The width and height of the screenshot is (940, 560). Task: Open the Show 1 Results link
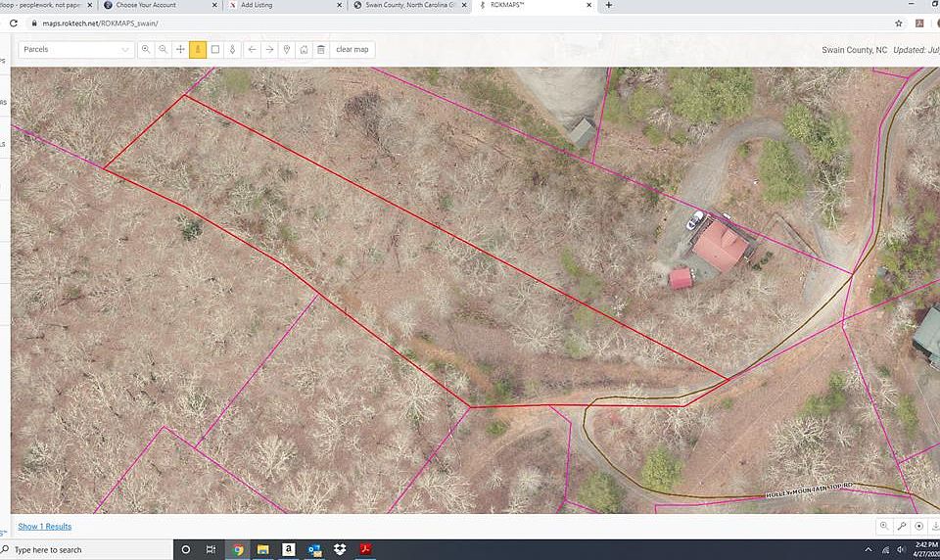[45, 527]
